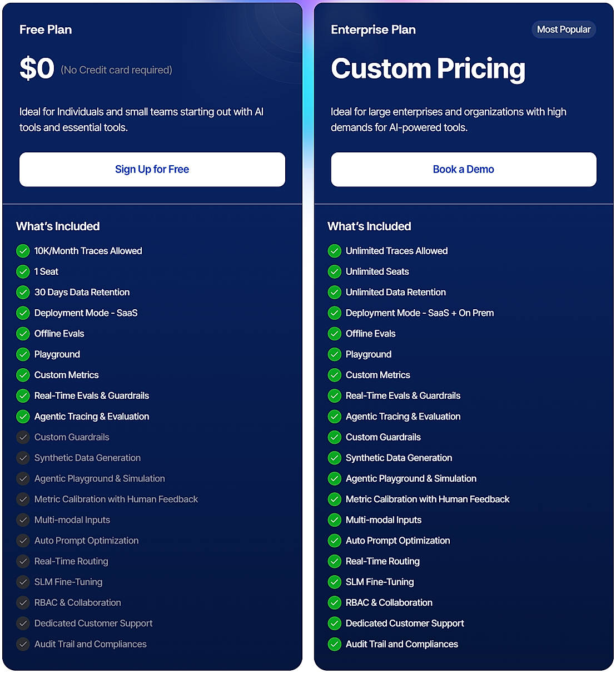The width and height of the screenshot is (616, 673).
Task: Click green check beside Unlimited Data Retention
Action: coord(334,292)
